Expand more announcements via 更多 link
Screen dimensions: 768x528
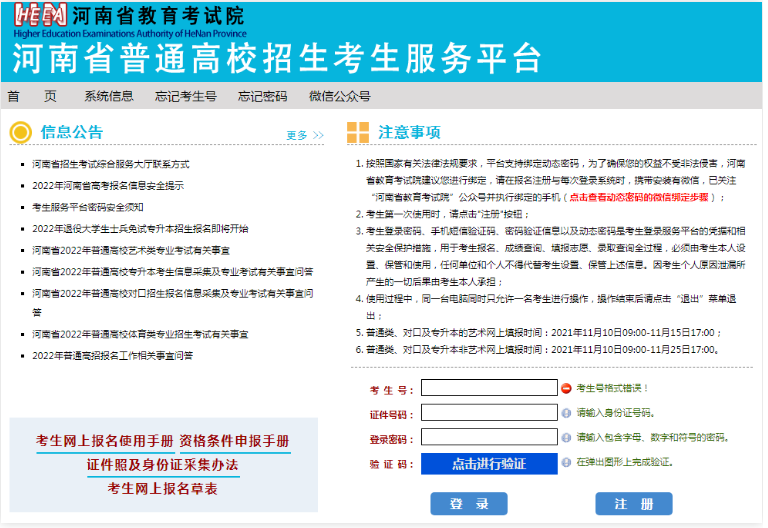(x=304, y=135)
